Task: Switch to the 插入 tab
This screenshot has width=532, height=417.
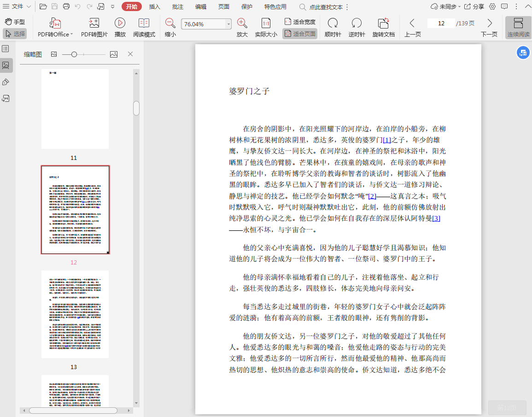Action: [154, 7]
